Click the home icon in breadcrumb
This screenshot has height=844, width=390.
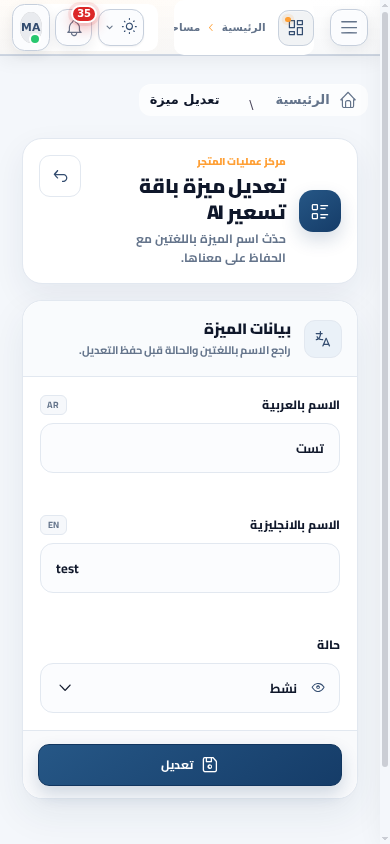[348, 100]
